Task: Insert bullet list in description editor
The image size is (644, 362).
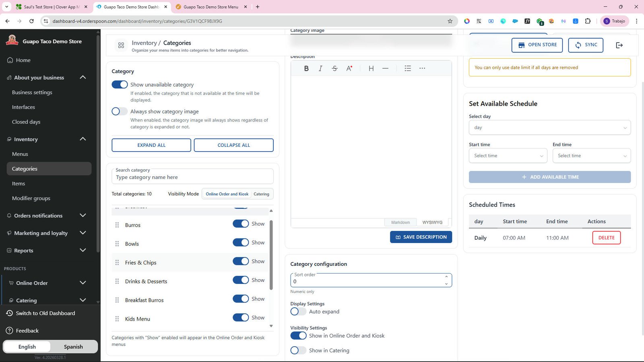Action: click(408, 68)
